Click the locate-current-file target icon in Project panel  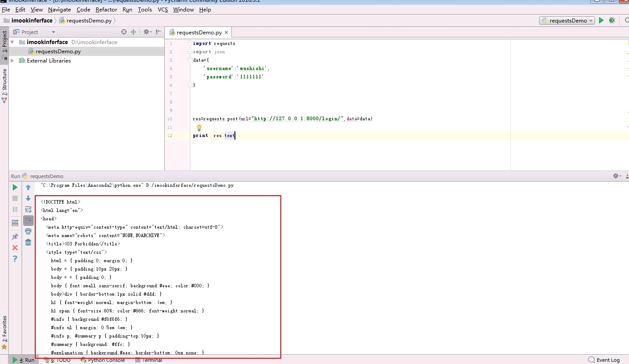tap(124, 32)
